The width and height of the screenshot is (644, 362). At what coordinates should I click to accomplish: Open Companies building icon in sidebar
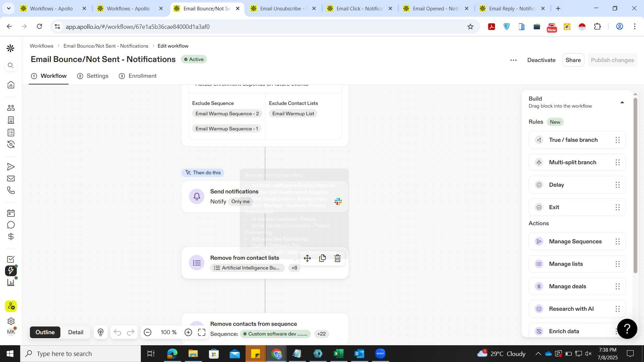[11, 120]
